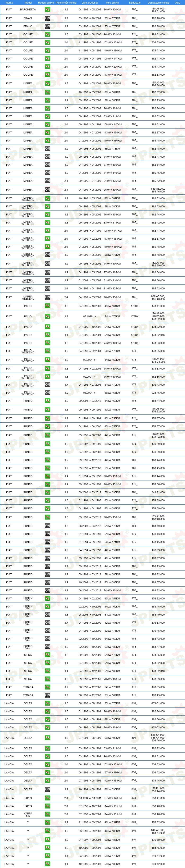This screenshot has height=868, width=185.
Task: Select petrol icon for Coupe 162kW / 220KM
Action: pyautogui.click(x=47, y=67)
